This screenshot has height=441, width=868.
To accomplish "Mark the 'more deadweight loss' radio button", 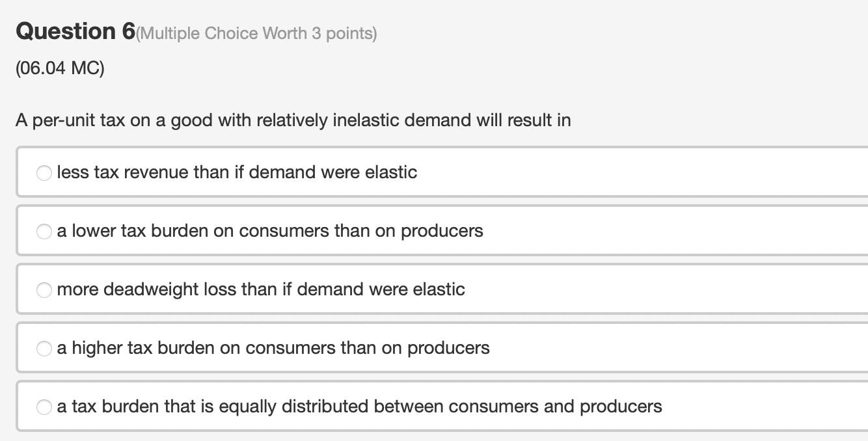I will pyautogui.click(x=44, y=290).
